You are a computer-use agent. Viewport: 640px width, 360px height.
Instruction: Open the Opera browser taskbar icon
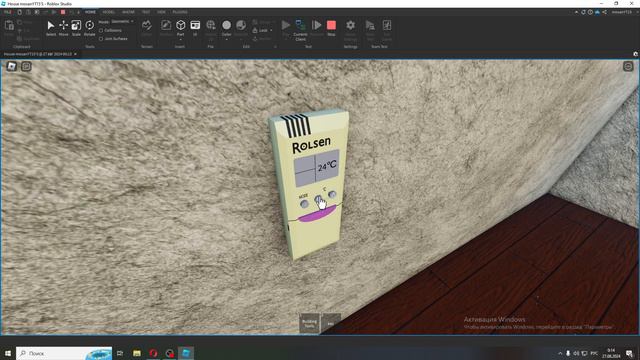[x=153, y=353]
